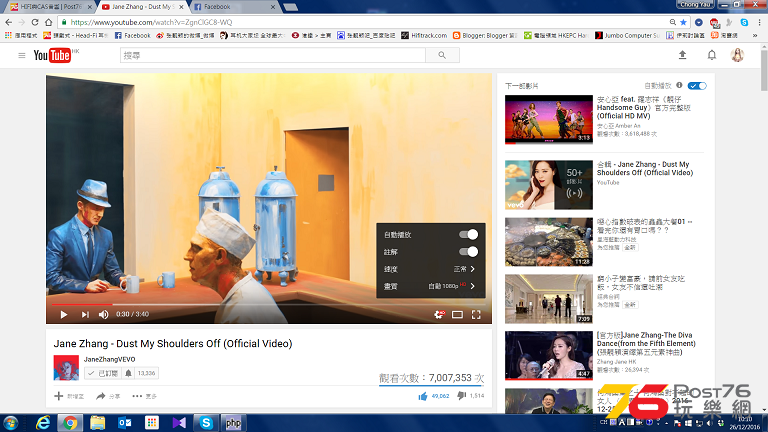The width and height of the screenshot is (768, 432).
Task: Click the YouTube logo
Action: point(52,55)
